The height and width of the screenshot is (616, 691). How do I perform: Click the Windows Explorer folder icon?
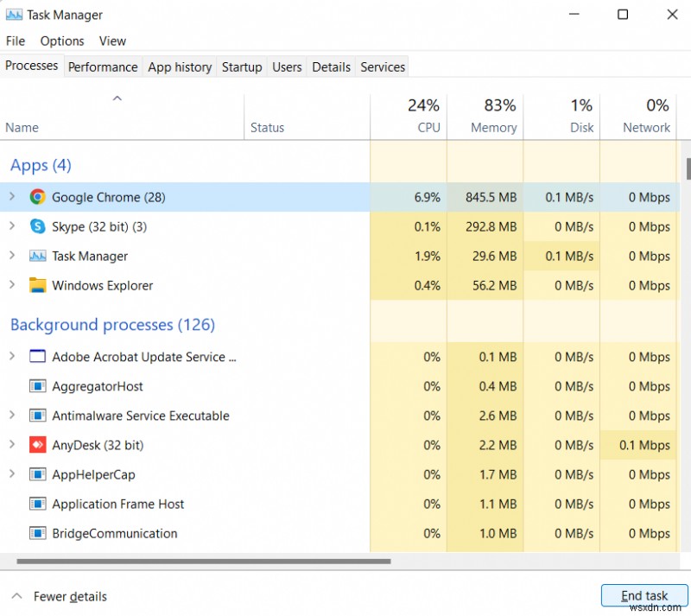(x=37, y=285)
